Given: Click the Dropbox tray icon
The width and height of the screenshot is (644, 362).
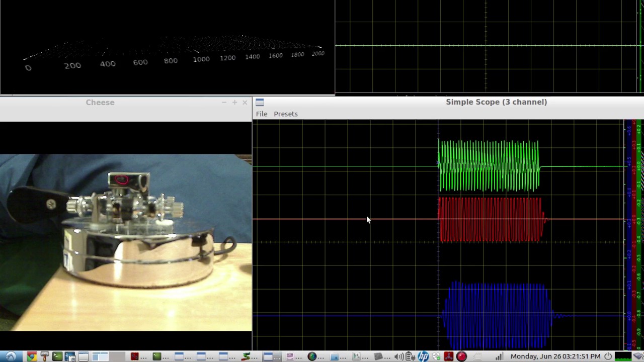Looking at the screenshot, I should click(436, 356).
